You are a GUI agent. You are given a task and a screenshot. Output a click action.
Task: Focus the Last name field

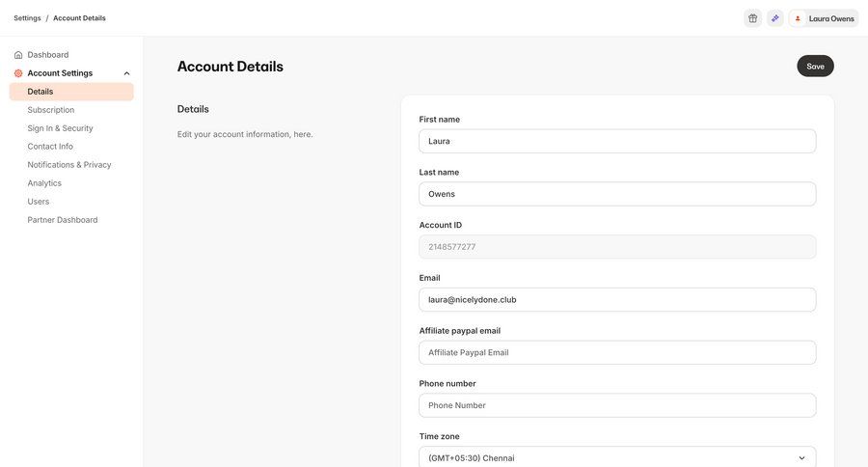(x=617, y=194)
